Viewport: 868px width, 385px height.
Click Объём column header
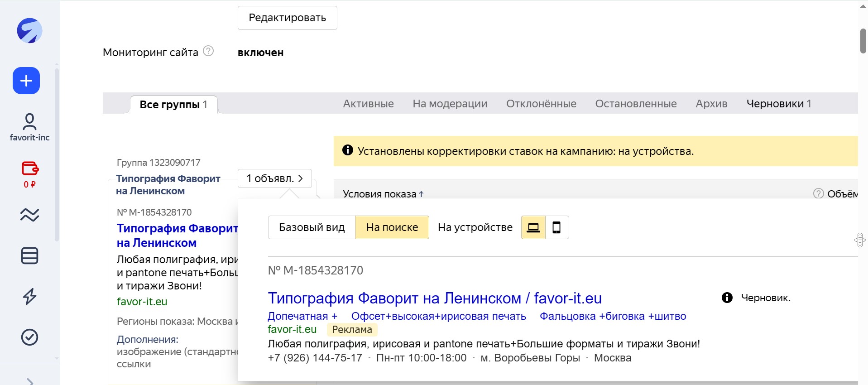click(842, 194)
